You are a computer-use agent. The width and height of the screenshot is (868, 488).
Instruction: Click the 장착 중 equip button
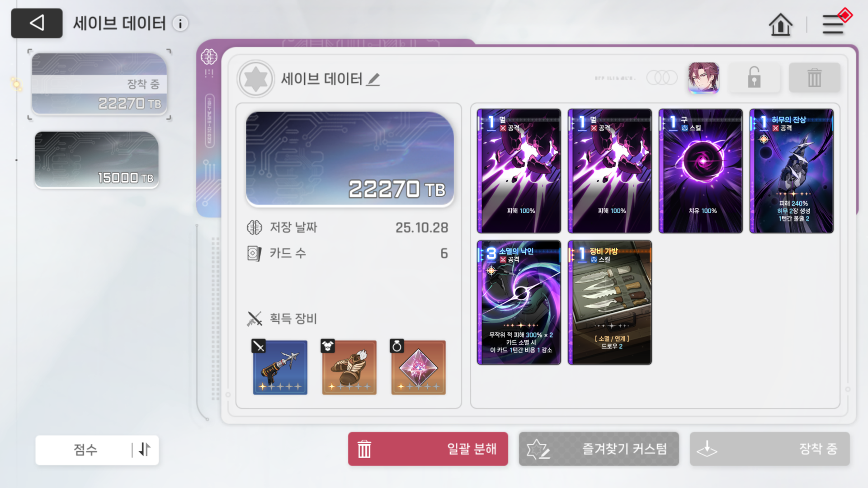point(769,449)
